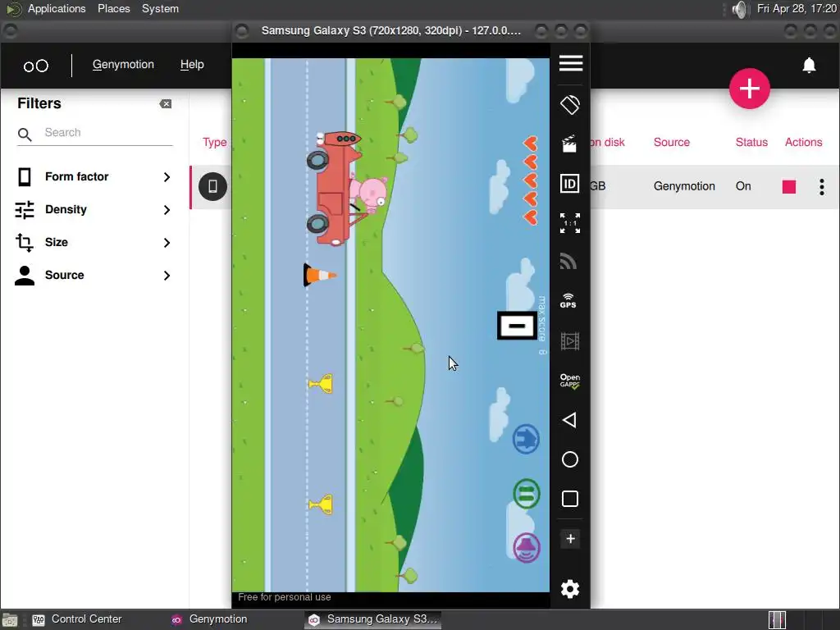Rotate the device screen
840x630 pixels.
click(x=570, y=104)
